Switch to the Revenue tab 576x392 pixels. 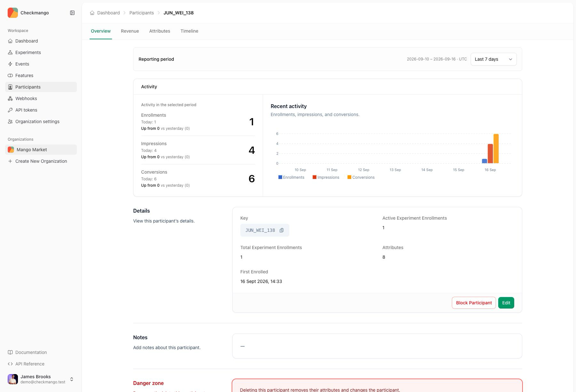tap(130, 31)
